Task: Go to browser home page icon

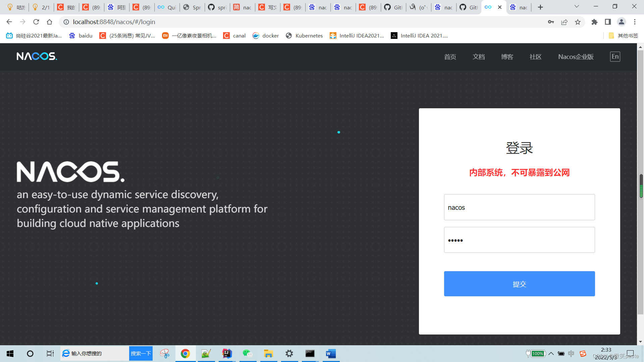Action: pos(49,22)
